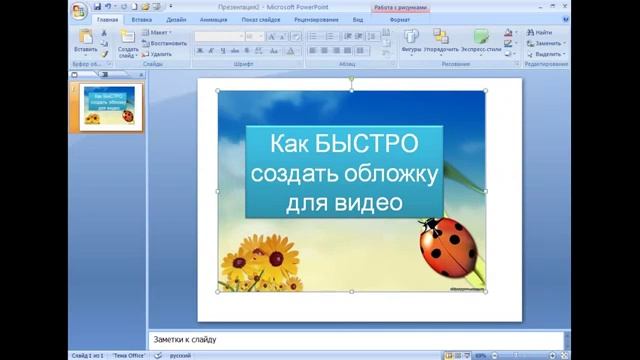
Task: Click into the Заметки к слайду notes field
Action: click(x=356, y=340)
